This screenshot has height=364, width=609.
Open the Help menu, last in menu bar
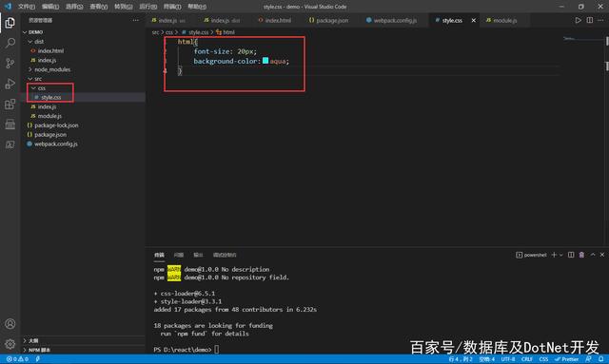click(x=197, y=7)
